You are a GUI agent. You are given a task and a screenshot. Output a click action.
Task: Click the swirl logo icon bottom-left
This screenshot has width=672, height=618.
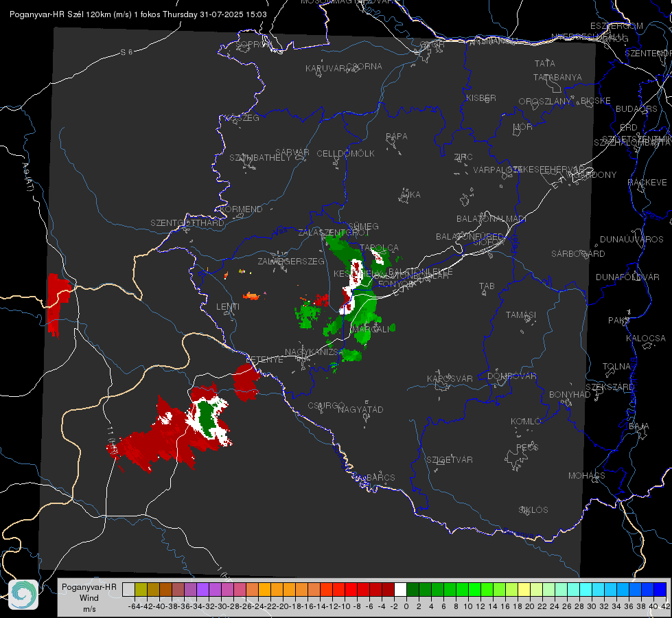23,595
